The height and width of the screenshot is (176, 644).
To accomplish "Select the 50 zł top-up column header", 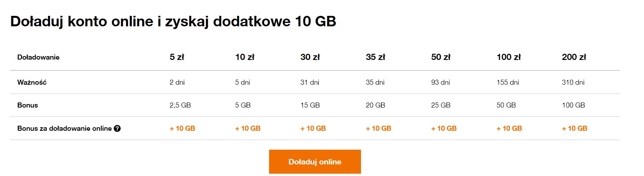I will pyautogui.click(x=441, y=57).
